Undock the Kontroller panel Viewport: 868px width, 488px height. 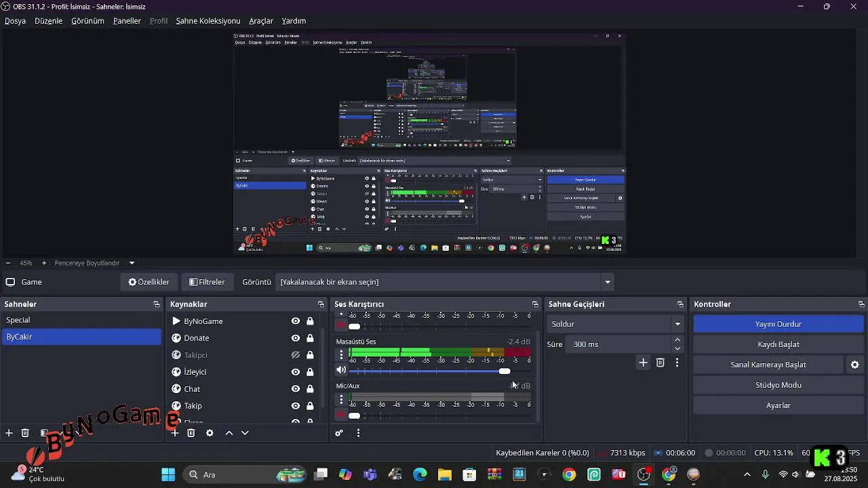pyautogui.click(x=861, y=304)
